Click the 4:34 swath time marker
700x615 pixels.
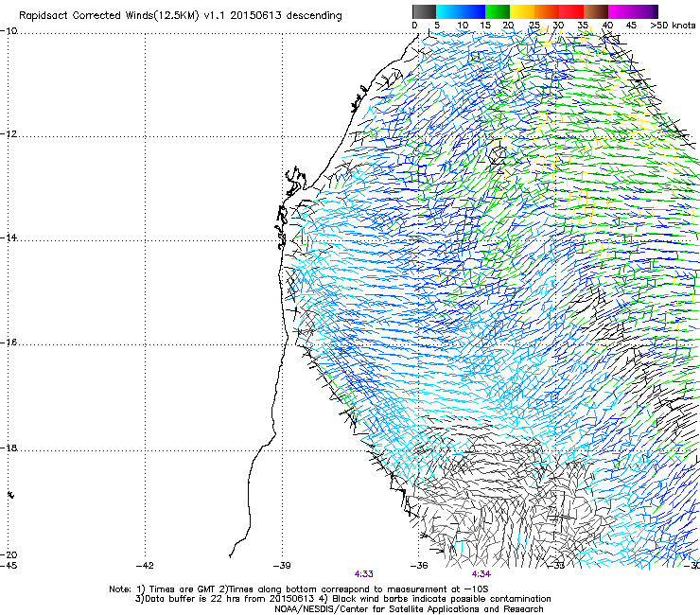[x=481, y=574]
